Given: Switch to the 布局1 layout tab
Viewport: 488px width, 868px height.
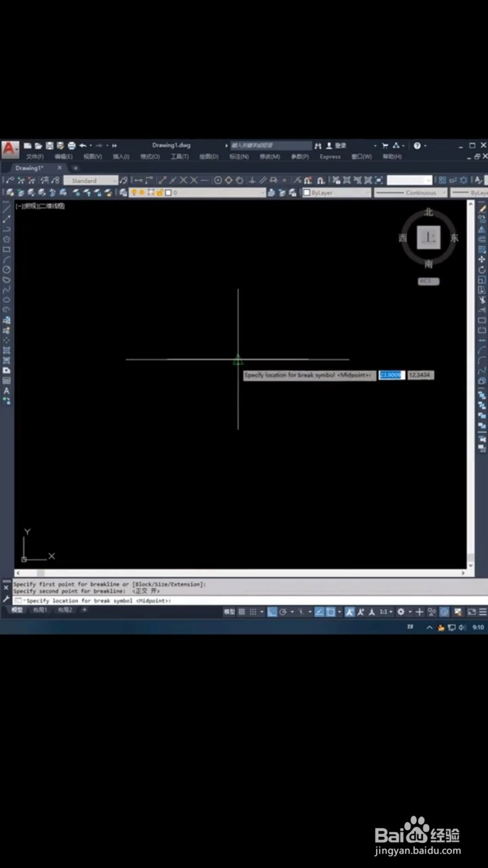Looking at the screenshot, I should tap(40, 610).
